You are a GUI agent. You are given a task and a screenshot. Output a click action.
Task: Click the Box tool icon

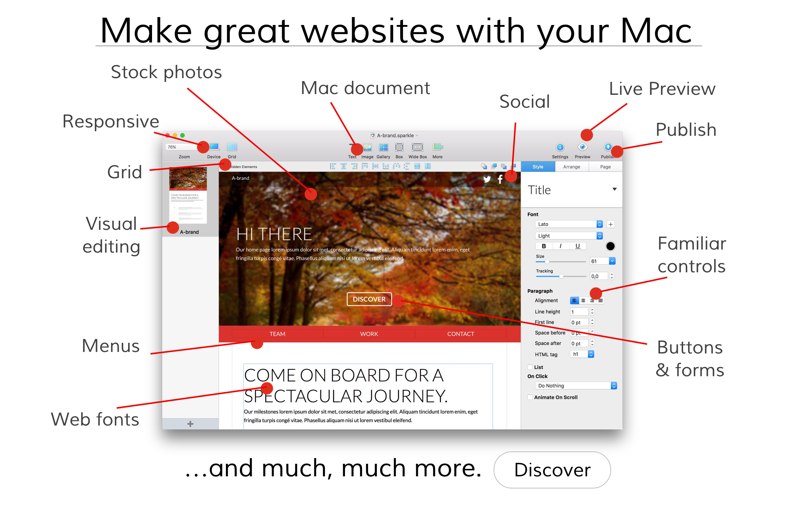click(399, 147)
